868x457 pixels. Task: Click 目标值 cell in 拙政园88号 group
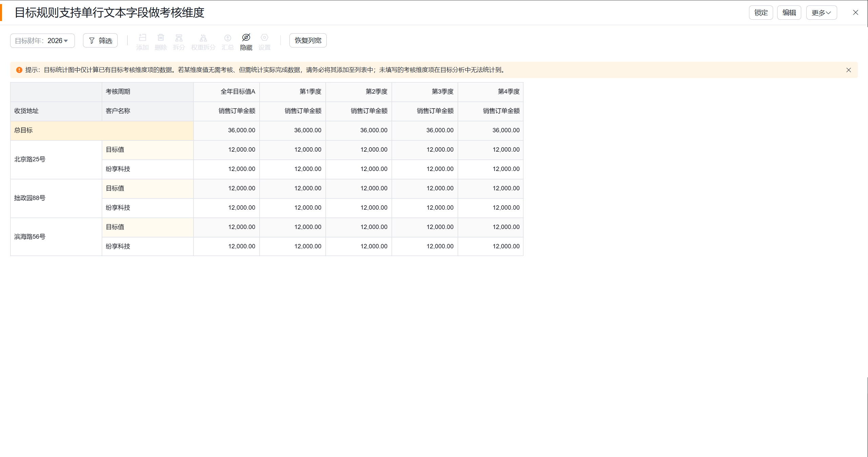click(147, 189)
